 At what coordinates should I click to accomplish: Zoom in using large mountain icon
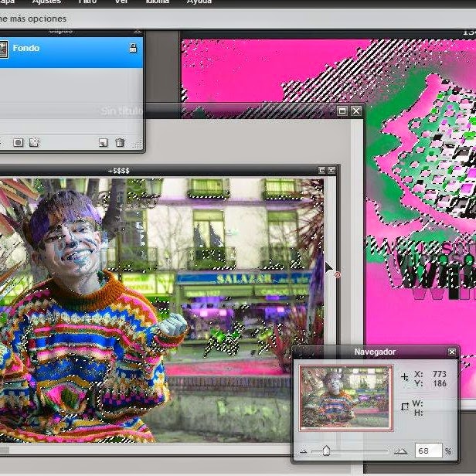point(400,450)
